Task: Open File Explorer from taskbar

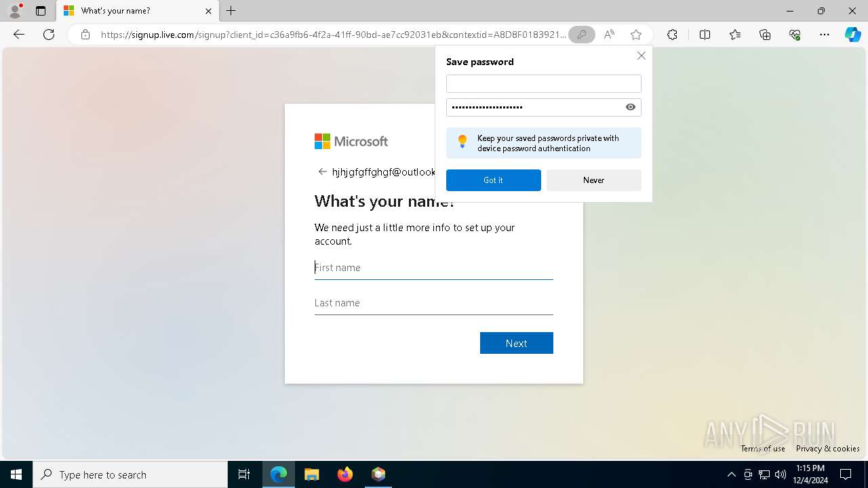Action: coord(312,474)
